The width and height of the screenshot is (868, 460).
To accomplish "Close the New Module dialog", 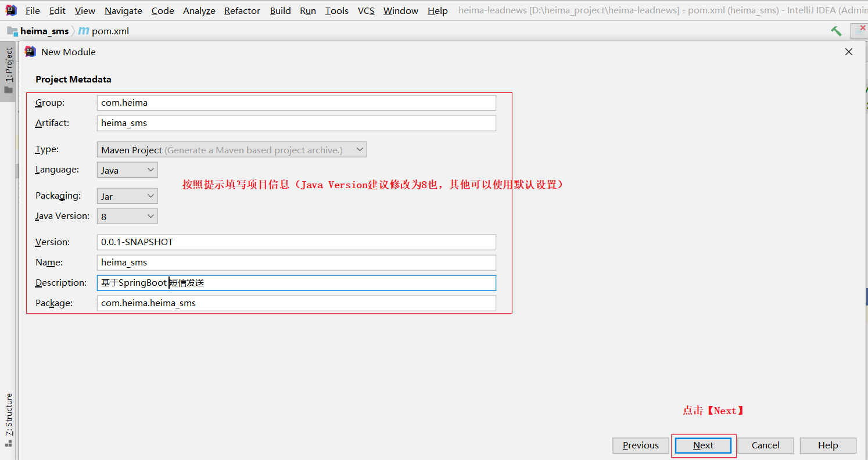I will pyautogui.click(x=849, y=52).
